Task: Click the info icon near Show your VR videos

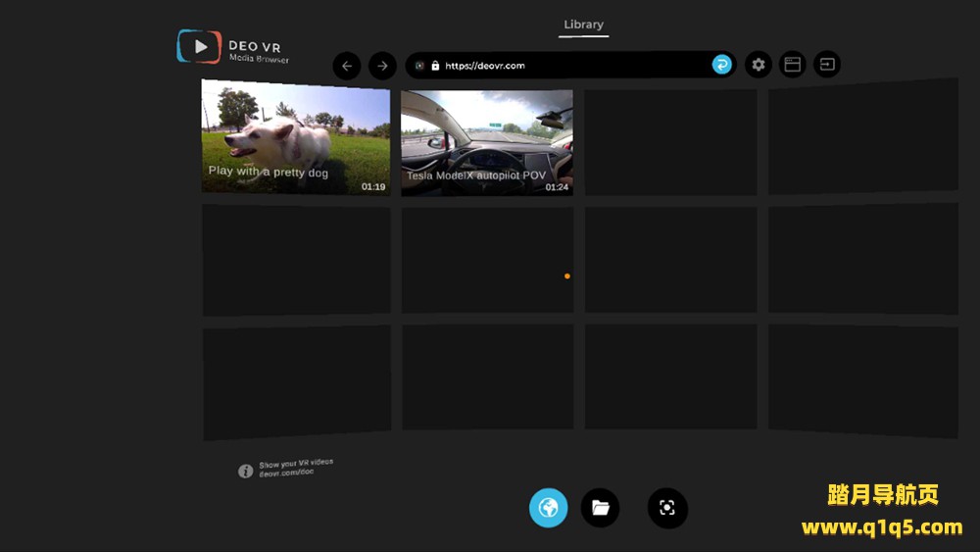Action: pos(245,472)
